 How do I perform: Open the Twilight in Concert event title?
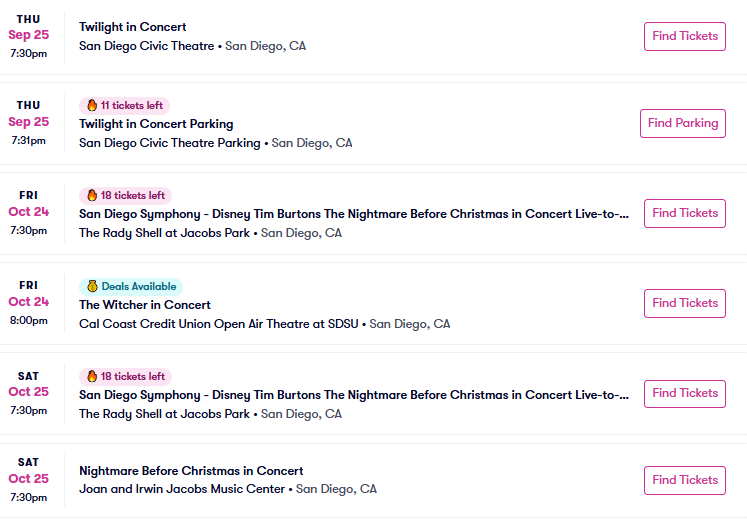(133, 27)
